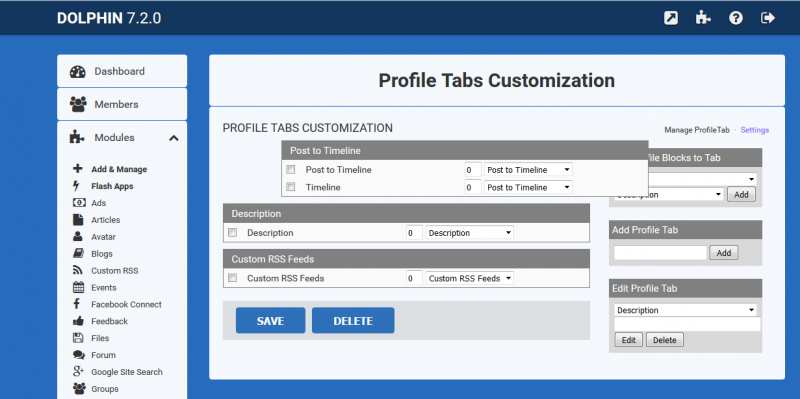Open the Manage ProfileTab link
Viewport: 800px width, 399px height.
click(696, 130)
